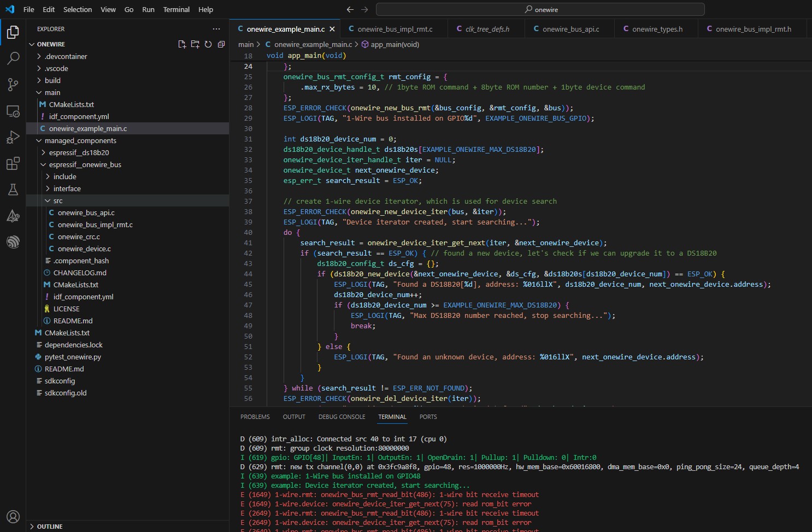Go forward with navigation right arrow
Image resolution: width=812 pixels, height=532 pixels.
(x=364, y=9)
